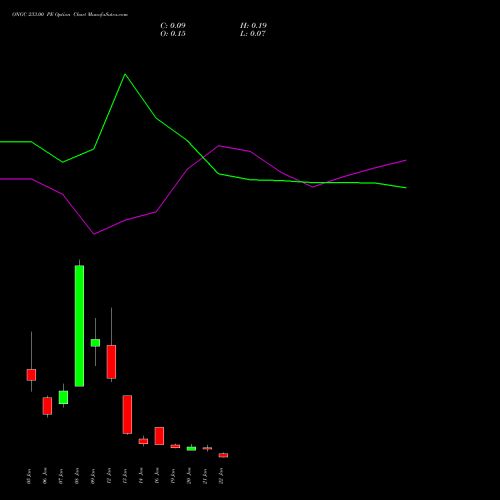Click the high value H: 0.19
500x500 pixels.
click(x=253, y=25)
